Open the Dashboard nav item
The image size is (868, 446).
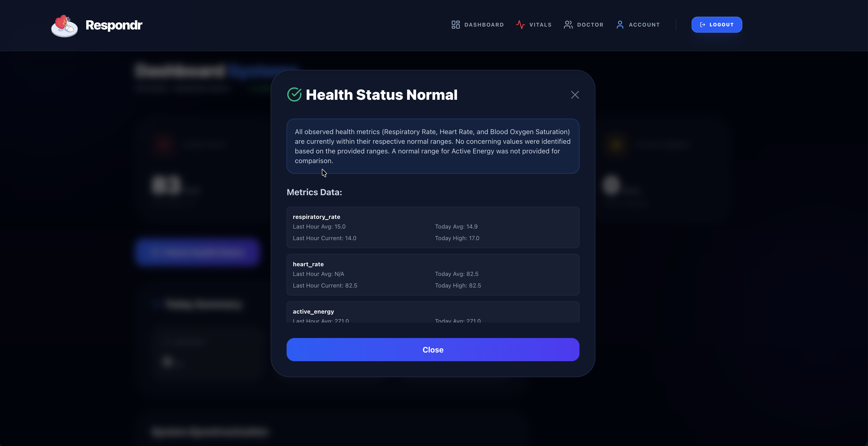pos(484,25)
